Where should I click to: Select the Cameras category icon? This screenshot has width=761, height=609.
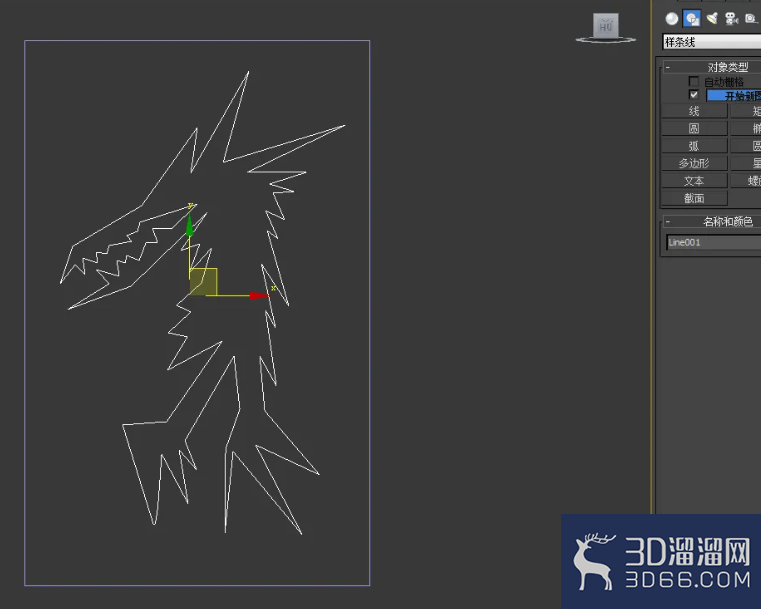[x=731, y=19]
